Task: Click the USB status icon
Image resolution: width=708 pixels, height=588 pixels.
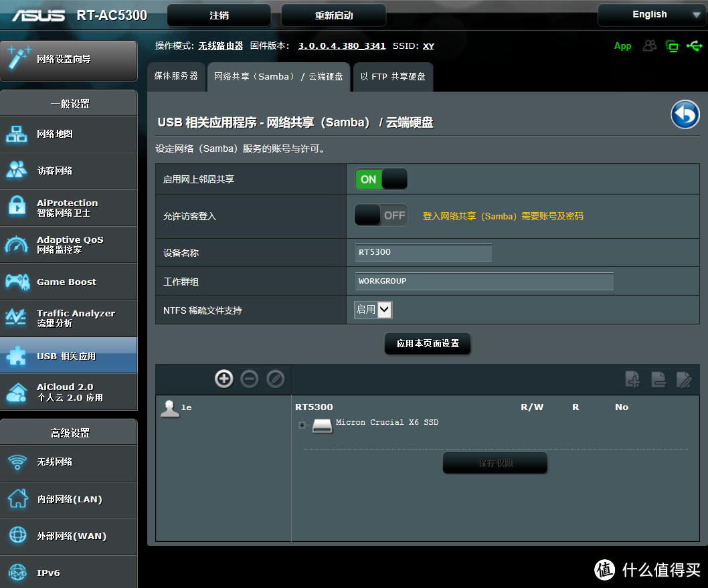Action: coord(694,45)
